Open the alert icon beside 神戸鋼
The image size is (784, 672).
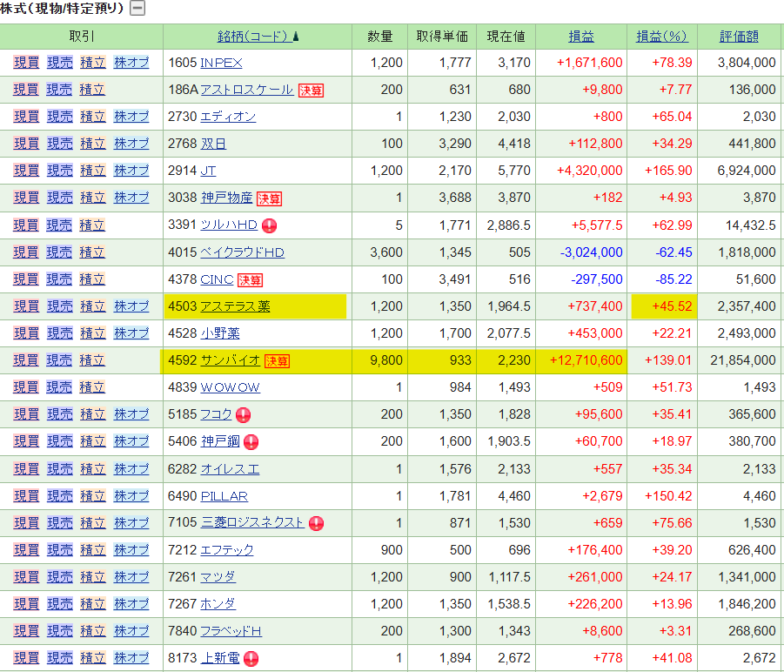coord(251,441)
